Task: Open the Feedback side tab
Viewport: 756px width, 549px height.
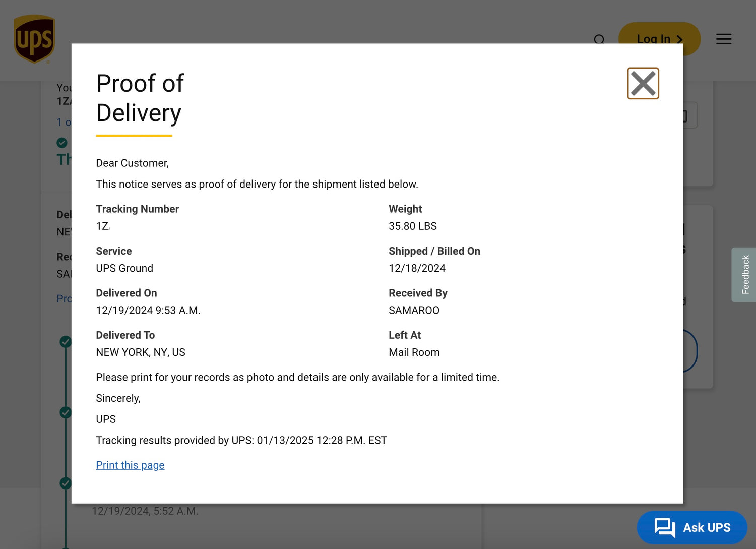Action: coord(744,275)
